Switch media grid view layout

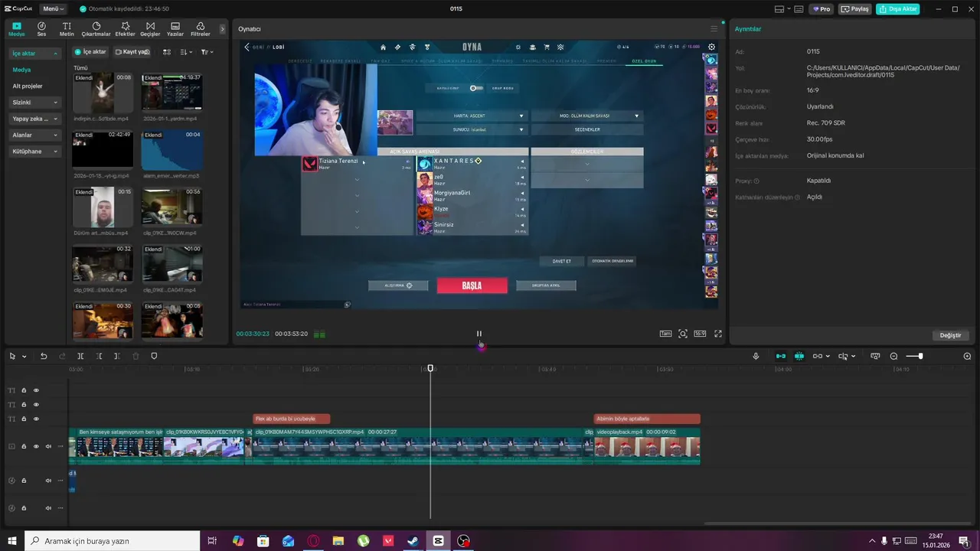(x=167, y=52)
